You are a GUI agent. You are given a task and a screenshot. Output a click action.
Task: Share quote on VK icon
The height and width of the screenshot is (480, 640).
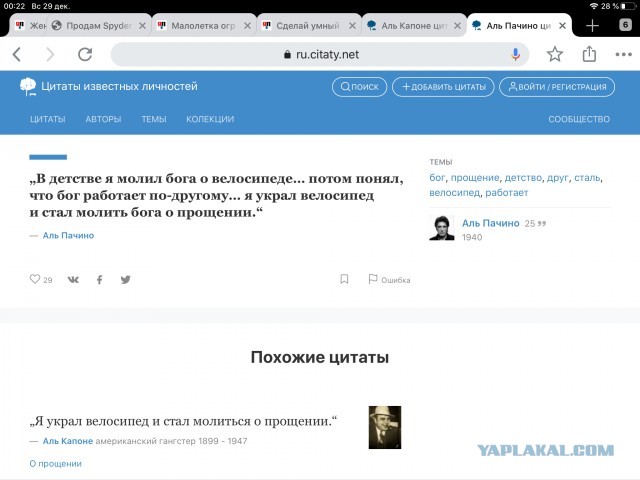pyautogui.click(x=73, y=280)
